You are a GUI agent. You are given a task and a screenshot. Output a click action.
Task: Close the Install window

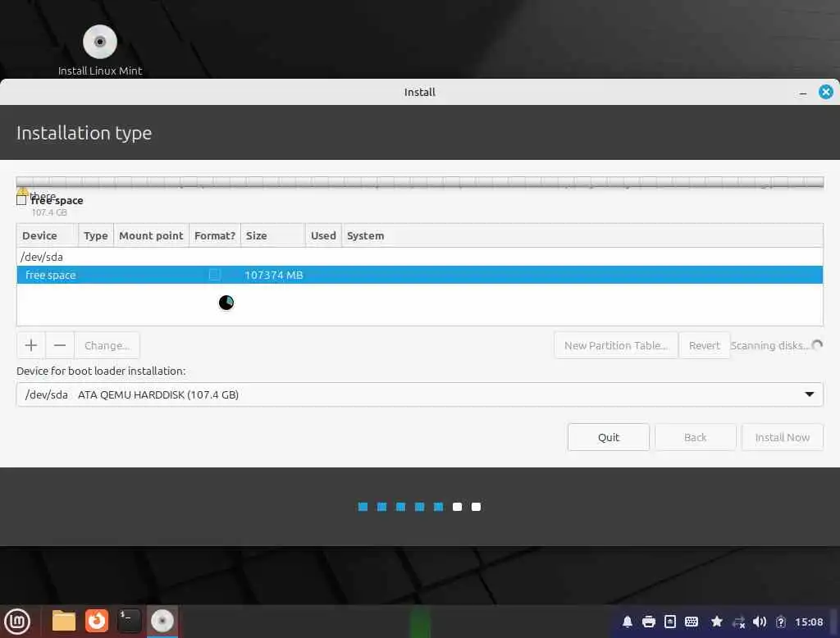point(826,92)
